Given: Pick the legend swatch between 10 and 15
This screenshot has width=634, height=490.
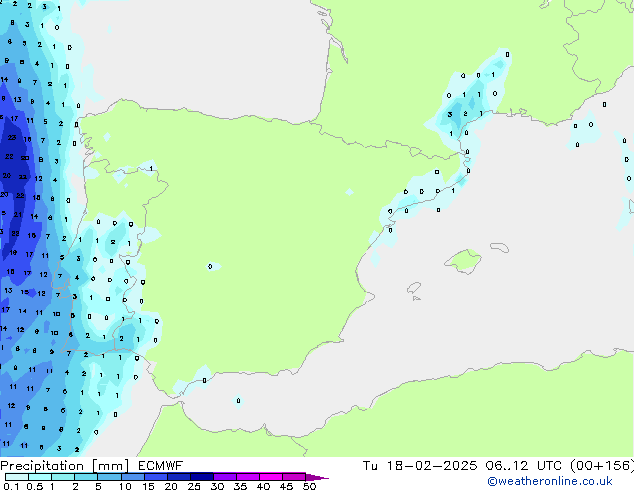Looking at the screenshot, I should tap(134, 477).
